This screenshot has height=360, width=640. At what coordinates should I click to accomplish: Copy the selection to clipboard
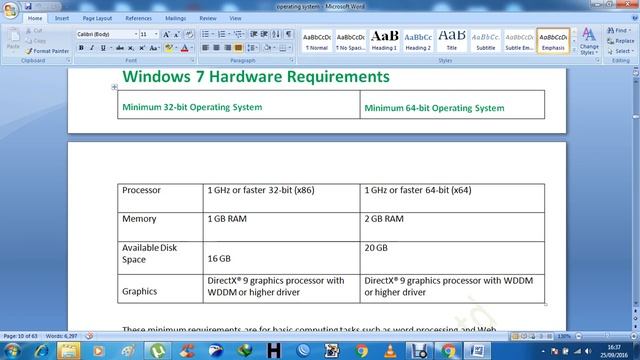click(36, 41)
